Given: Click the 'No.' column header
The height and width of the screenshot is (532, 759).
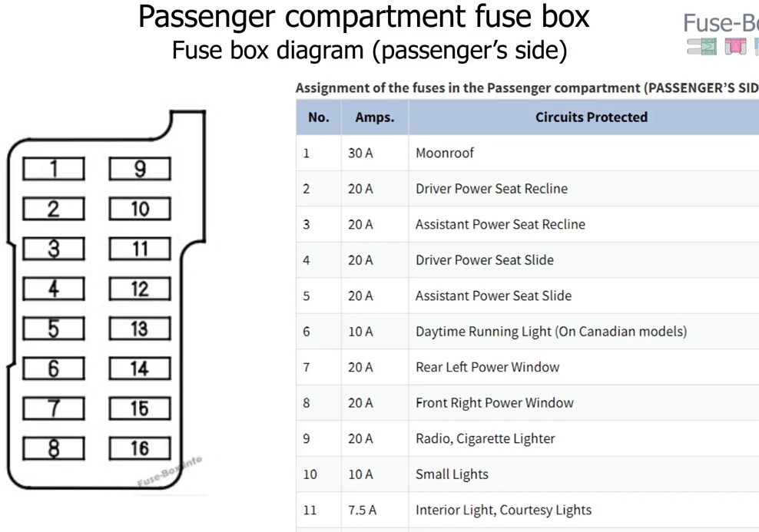Looking at the screenshot, I should click(319, 117).
